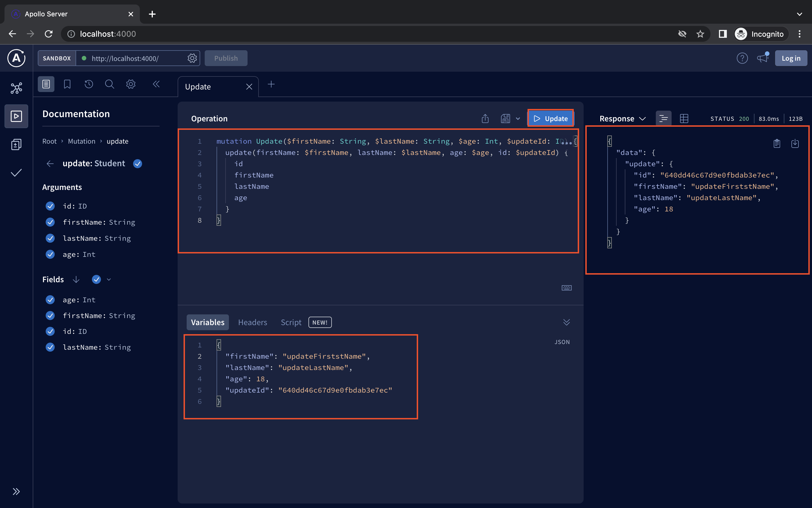Click the Publish button

tap(226, 58)
